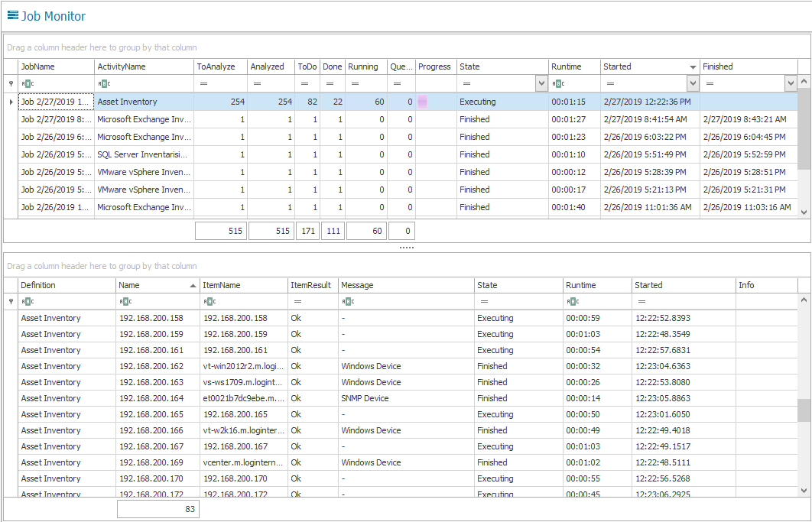Click Runtime filter icon in jobs grid
This screenshot has width=812, height=522.
click(557, 83)
